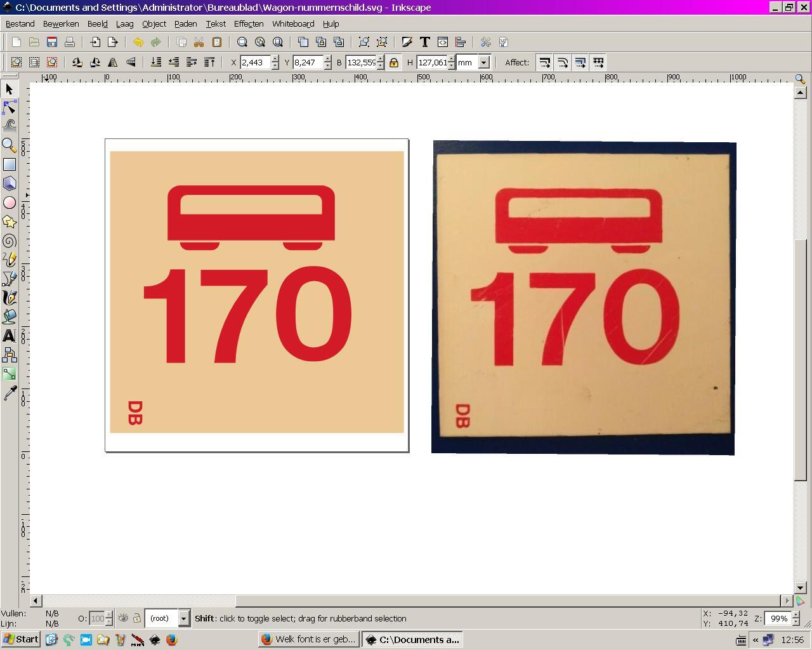Select the Ellipse circle tool

[x=10, y=202]
